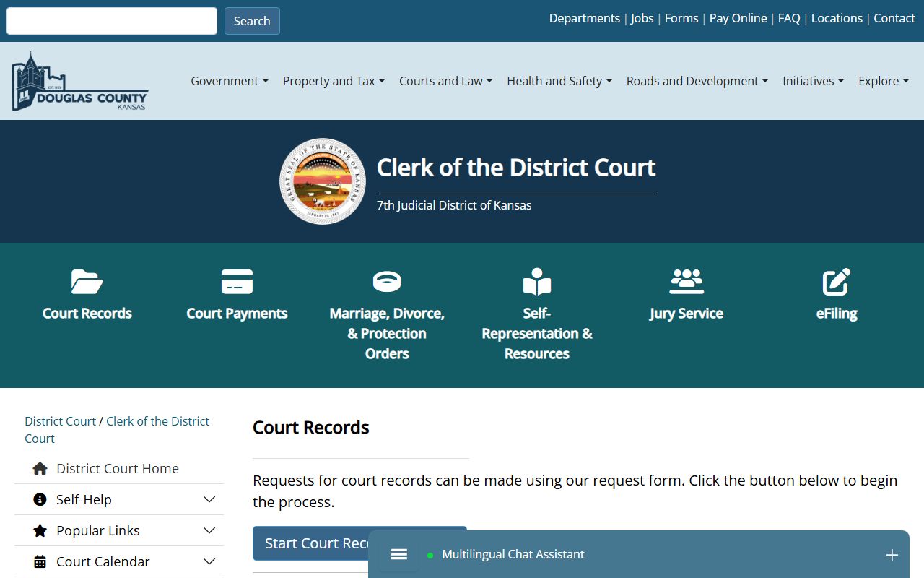Screen dimensions: 924x578
Task: Click the Douglas County Kansas logo
Action: [x=79, y=82]
